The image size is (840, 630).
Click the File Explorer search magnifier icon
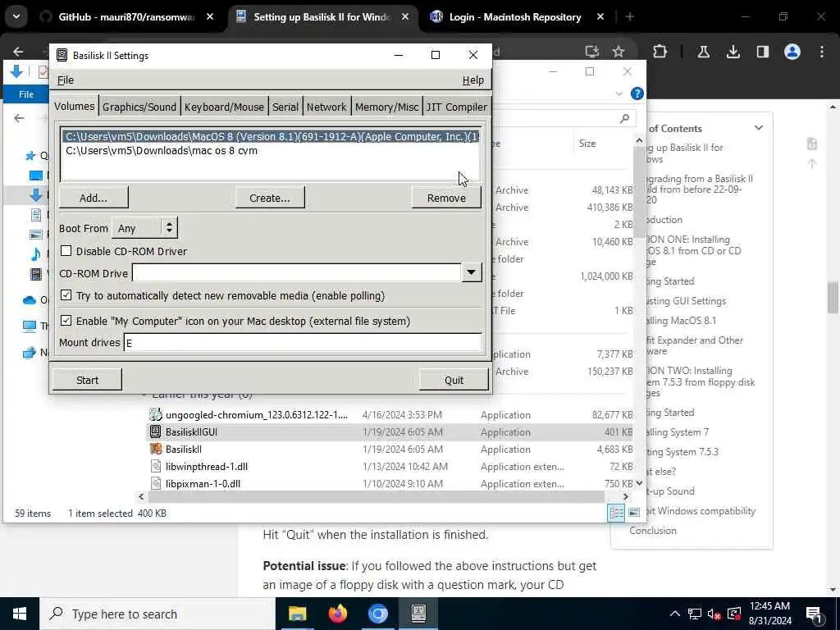(x=624, y=118)
